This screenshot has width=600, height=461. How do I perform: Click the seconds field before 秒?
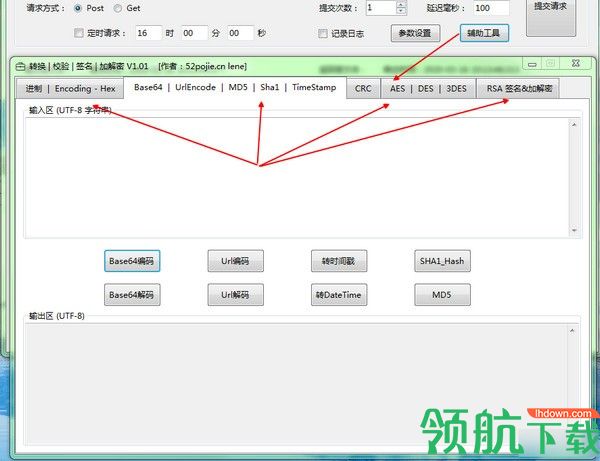[240, 33]
